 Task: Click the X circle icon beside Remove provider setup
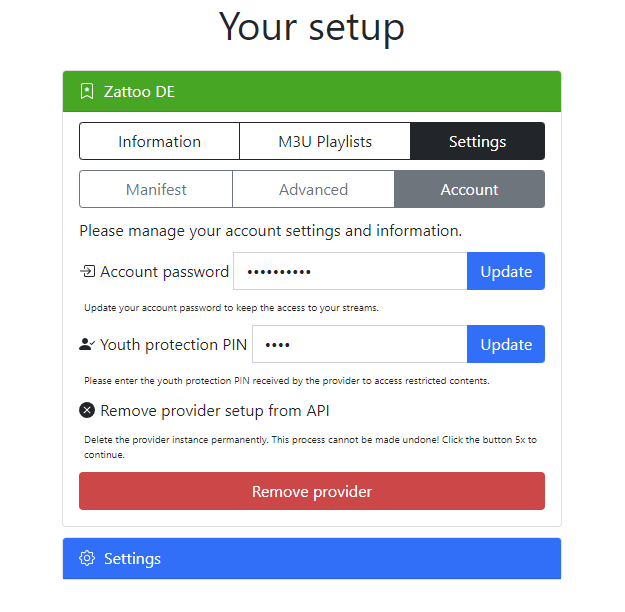[87, 410]
